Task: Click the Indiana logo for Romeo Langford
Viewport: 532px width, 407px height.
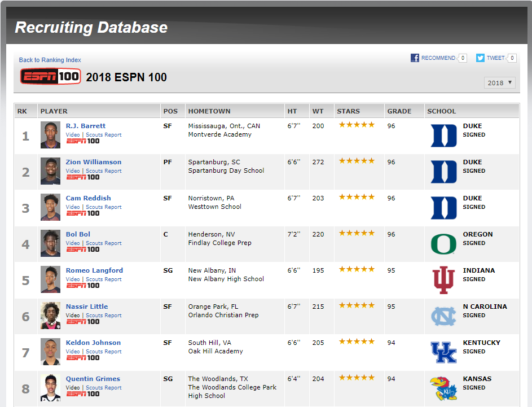Action: pos(443,280)
